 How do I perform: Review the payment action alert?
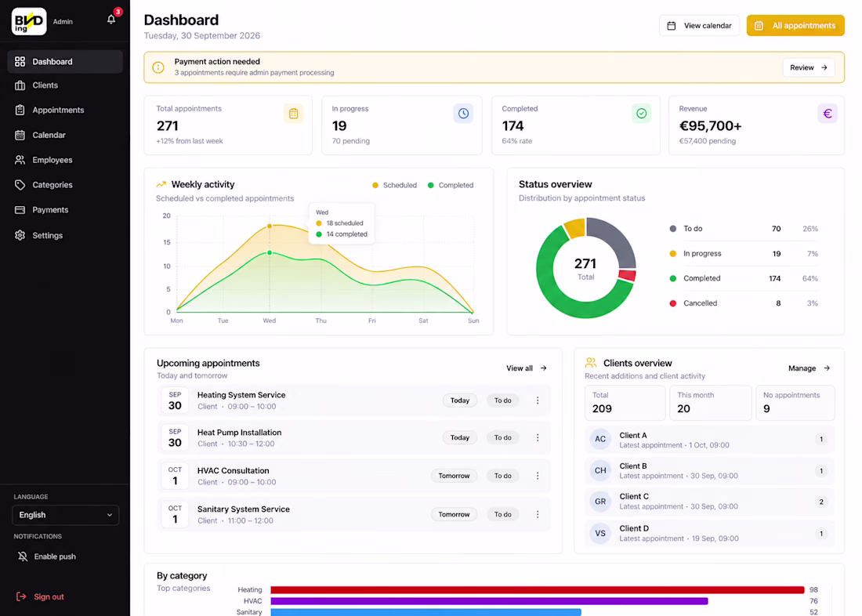coord(809,67)
